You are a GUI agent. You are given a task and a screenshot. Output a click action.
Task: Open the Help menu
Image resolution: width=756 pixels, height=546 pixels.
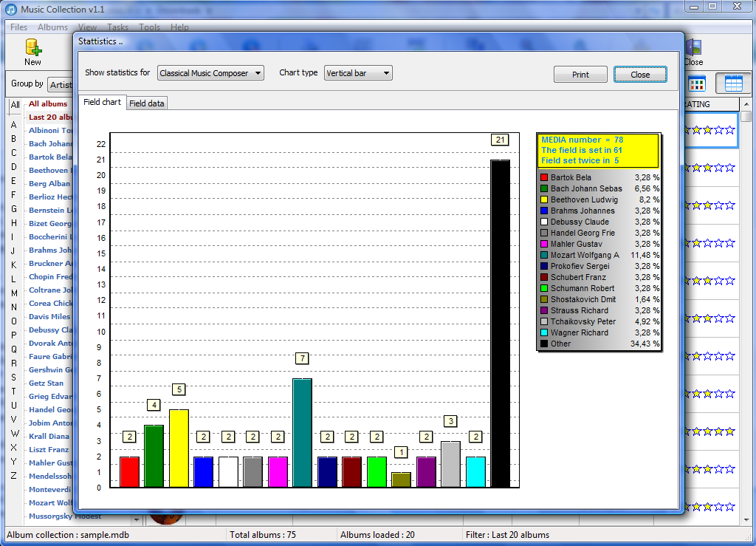tap(179, 27)
